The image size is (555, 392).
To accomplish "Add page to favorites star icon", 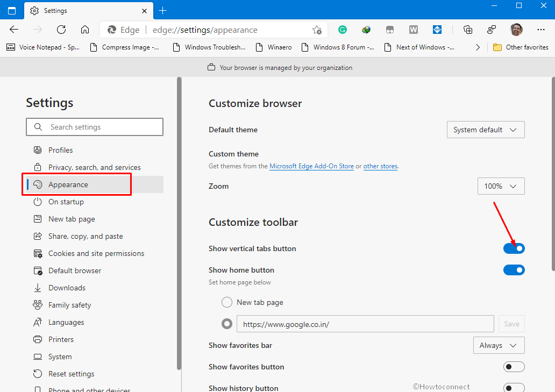I will [x=317, y=30].
